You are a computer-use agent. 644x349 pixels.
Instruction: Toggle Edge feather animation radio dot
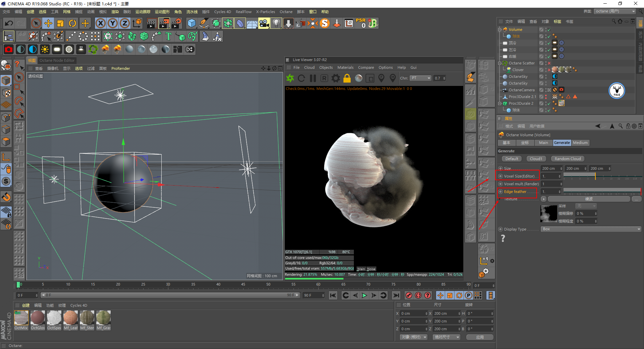point(500,192)
